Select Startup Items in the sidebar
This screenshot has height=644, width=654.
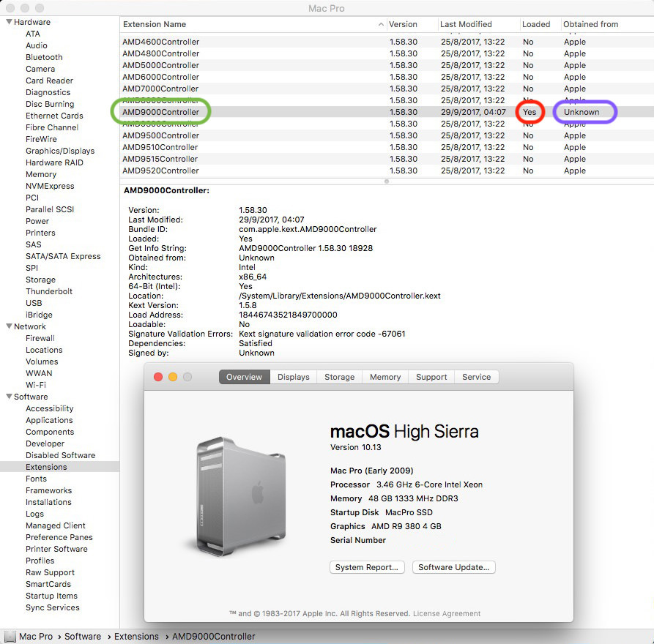point(52,596)
